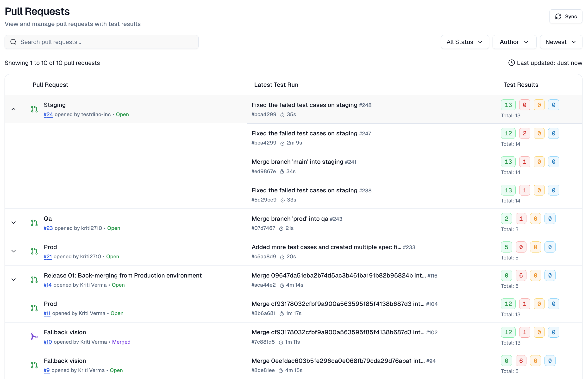Screen dimensions: 588x379
Task: Open pull request link #14
Action: click(x=48, y=285)
